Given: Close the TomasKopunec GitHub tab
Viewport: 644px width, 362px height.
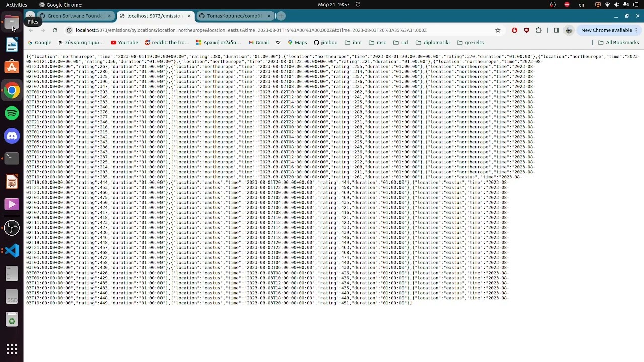Looking at the screenshot, I should (x=269, y=16).
